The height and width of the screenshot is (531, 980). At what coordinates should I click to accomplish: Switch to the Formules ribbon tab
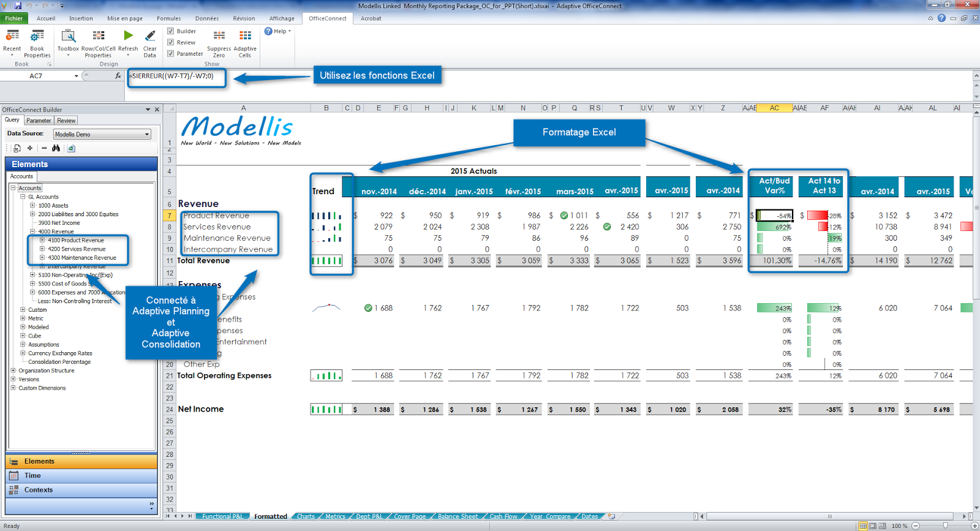(169, 18)
